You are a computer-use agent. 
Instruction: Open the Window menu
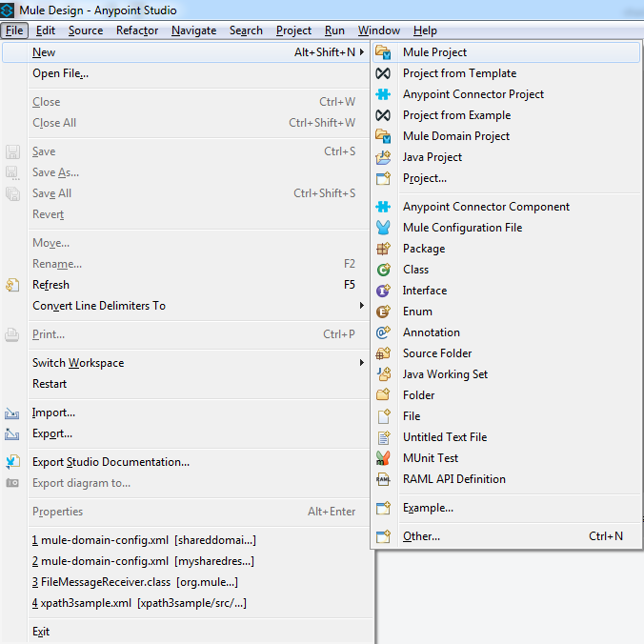(379, 30)
